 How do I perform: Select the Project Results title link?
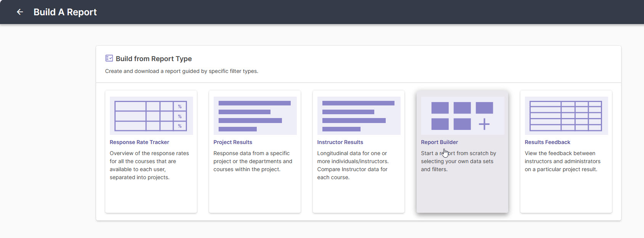[233, 142]
